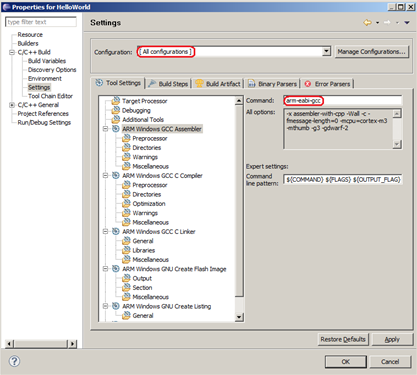The height and width of the screenshot is (375, 417).
Task: Open C Linker Libraries options icon
Action: [x=126, y=250]
